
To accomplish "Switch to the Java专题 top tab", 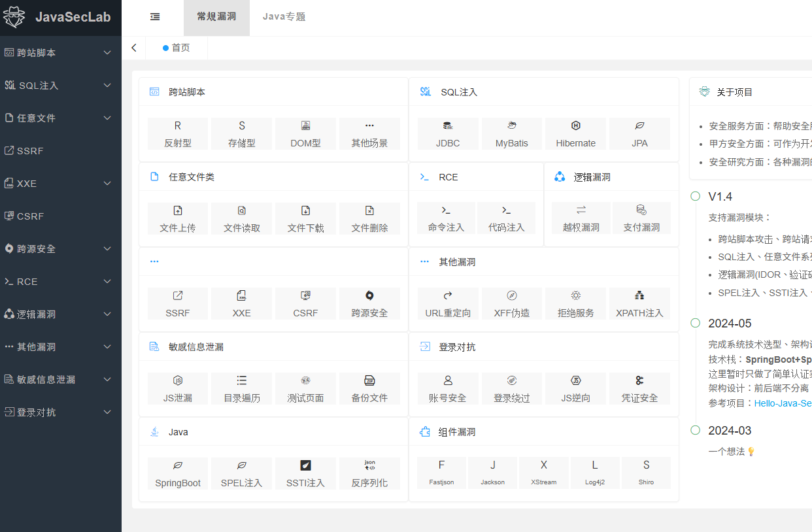I will (284, 18).
